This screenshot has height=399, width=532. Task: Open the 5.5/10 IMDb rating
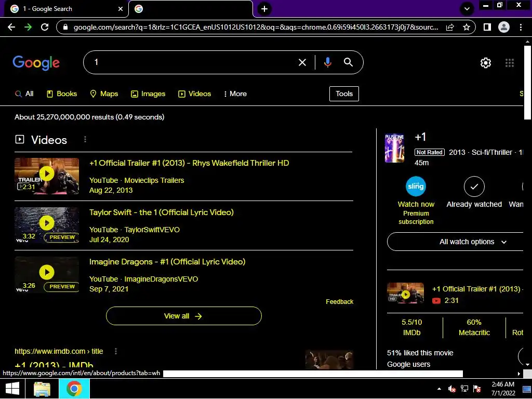(x=411, y=327)
